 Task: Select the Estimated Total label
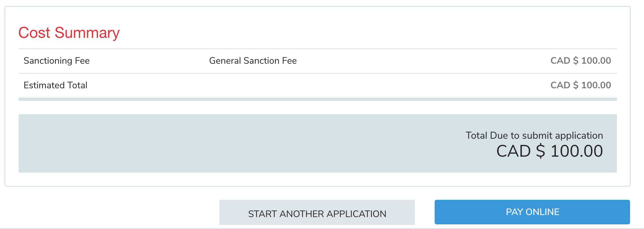coord(55,85)
